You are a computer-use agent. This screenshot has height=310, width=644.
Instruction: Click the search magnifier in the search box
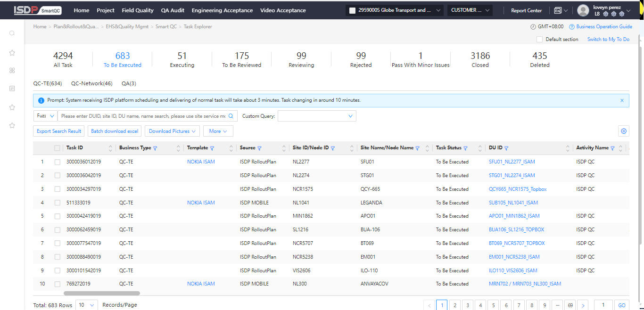click(231, 116)
